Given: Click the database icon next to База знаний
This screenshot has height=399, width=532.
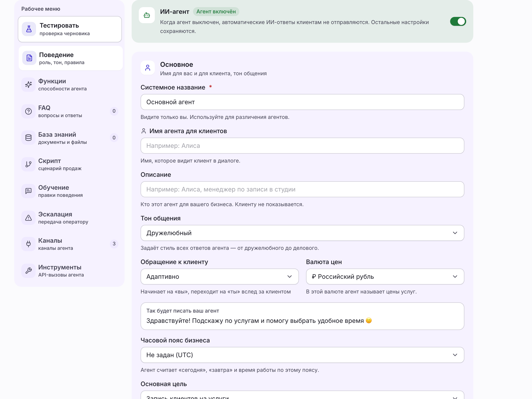Looking at the screenshot, I should [x=28, y=138].
